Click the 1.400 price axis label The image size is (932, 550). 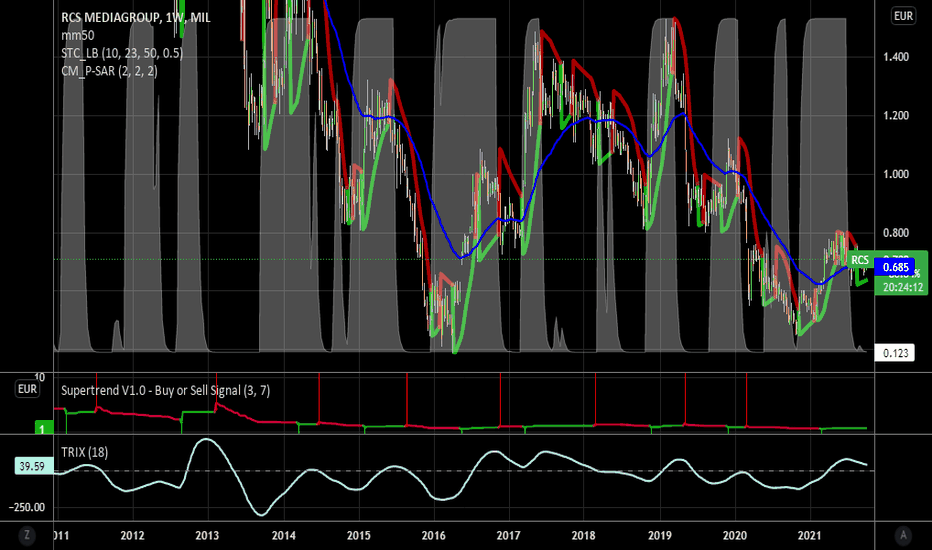(x=896, y=57)
